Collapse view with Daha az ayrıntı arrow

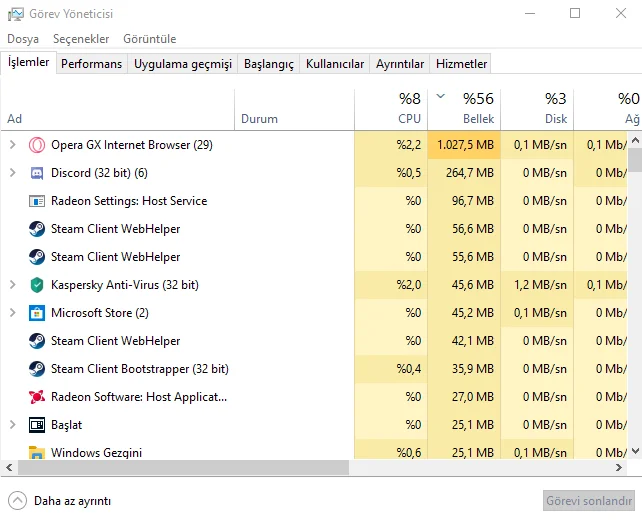pos(17,500)
